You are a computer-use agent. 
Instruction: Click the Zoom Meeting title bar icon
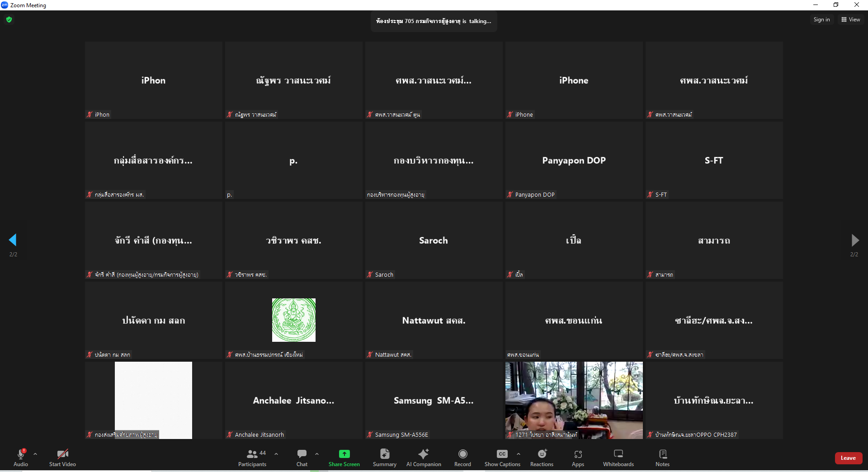pyautogui.click(x=5, y=5)
